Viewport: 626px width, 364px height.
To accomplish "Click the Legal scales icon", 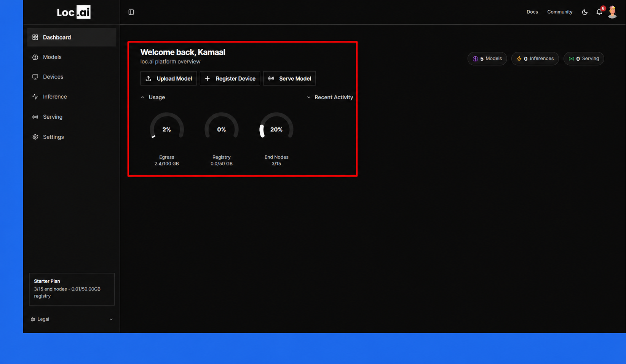I will pos(33,319).
